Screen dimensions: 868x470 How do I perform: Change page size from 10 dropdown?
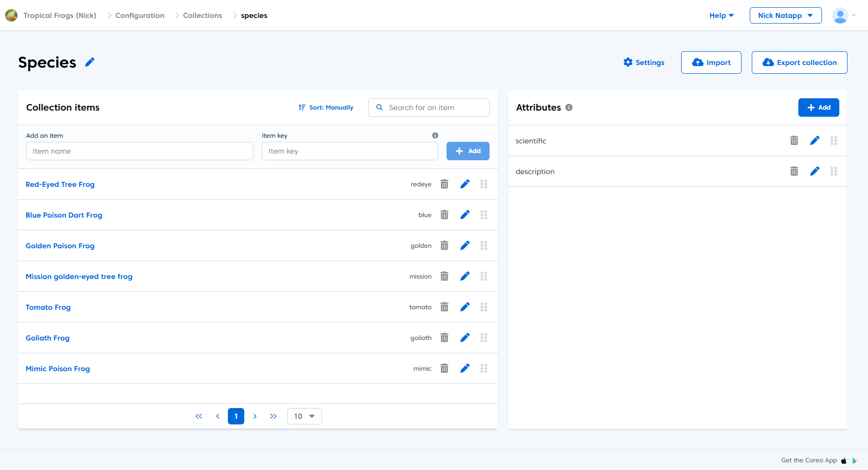point(305,416)
